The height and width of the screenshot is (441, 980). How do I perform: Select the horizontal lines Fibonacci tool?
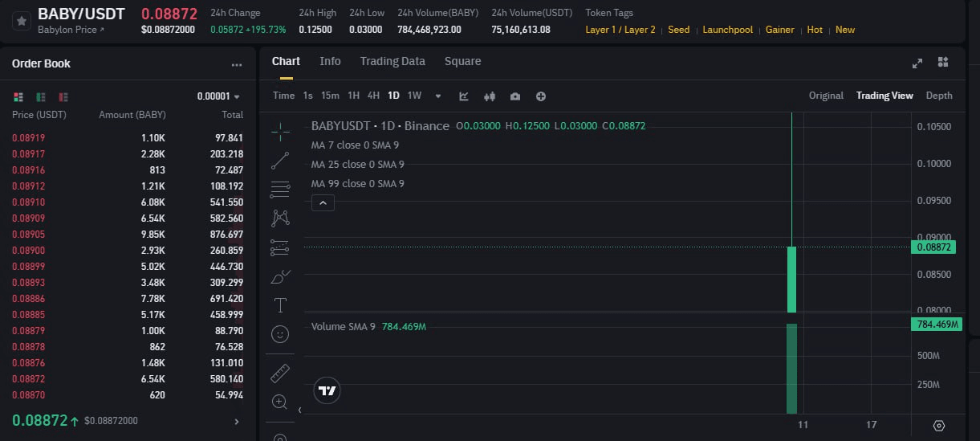coord(280,190)
